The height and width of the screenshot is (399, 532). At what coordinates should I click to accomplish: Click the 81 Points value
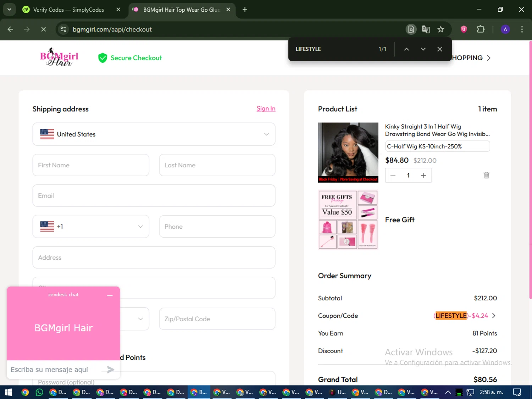tap(484, 333)
